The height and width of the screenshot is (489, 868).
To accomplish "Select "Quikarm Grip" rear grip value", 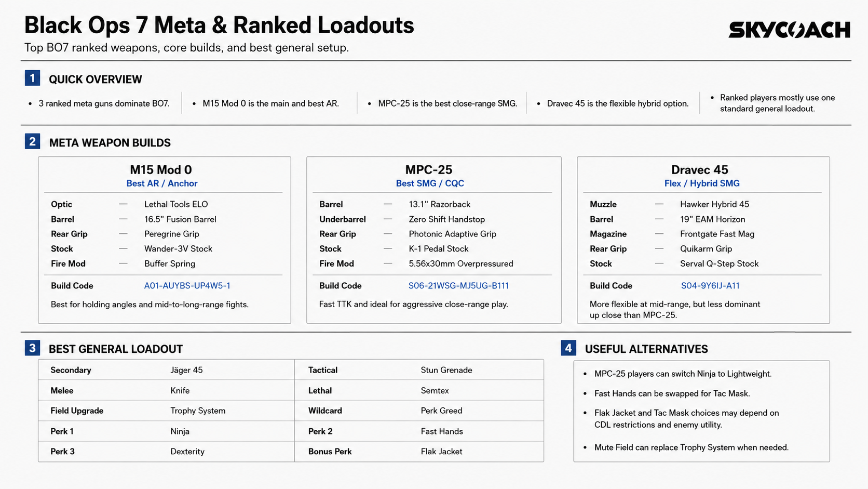I will (x=706, y=249).
